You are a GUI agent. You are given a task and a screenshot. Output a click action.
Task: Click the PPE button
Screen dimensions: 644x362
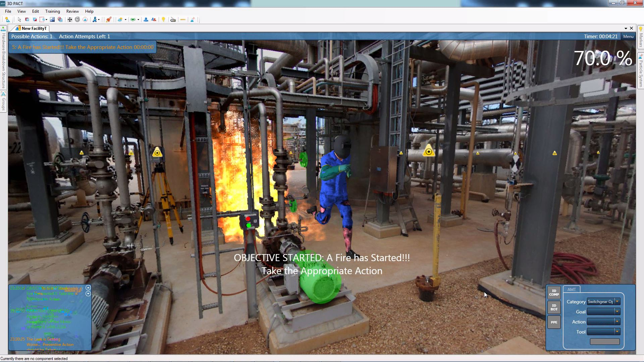(554, 322)
